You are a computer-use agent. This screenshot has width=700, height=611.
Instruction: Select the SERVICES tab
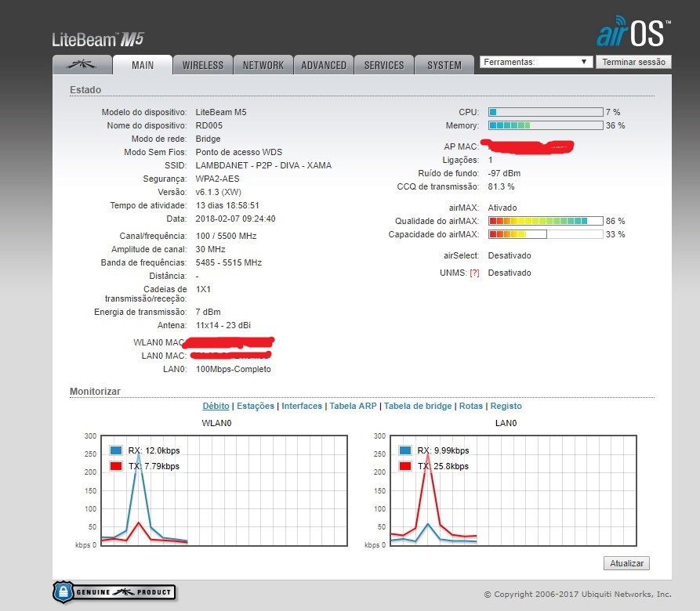[x=384, y=65]
